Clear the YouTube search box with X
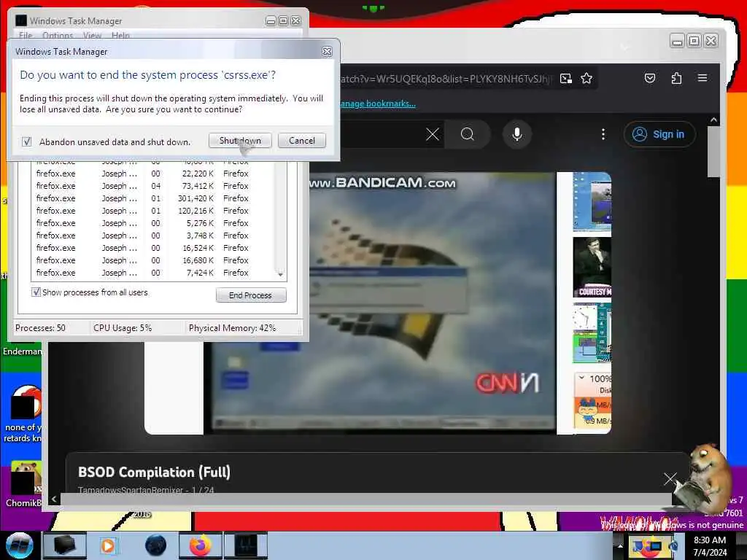This screenshot has height=560, width=747. (x=432, y=134)
